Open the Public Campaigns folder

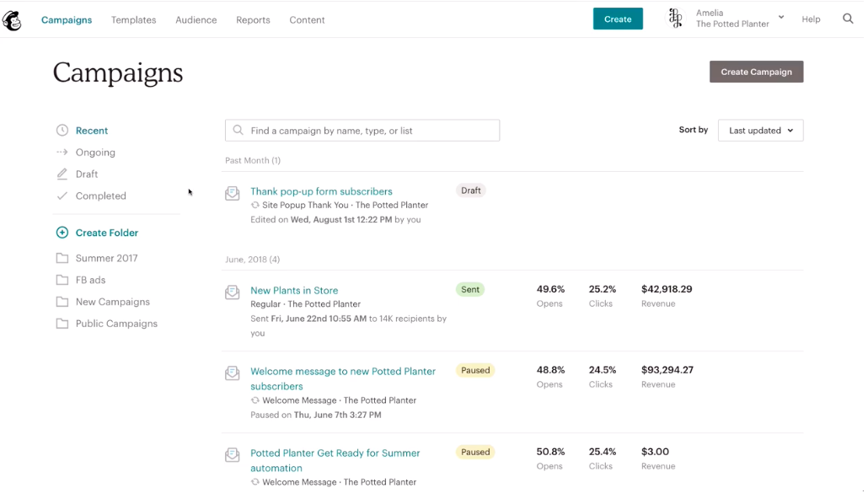tap(116, 324)
